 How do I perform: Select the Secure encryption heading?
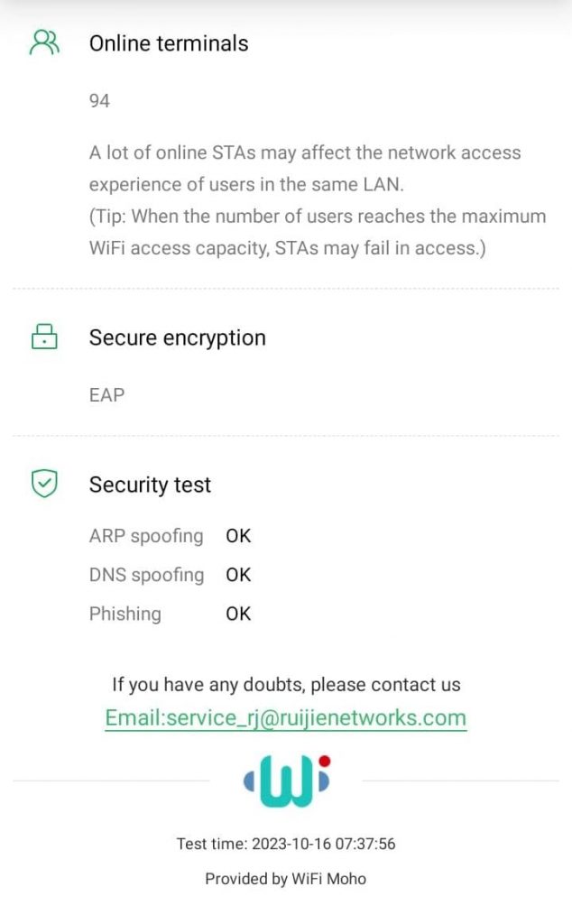coord(177,338)
